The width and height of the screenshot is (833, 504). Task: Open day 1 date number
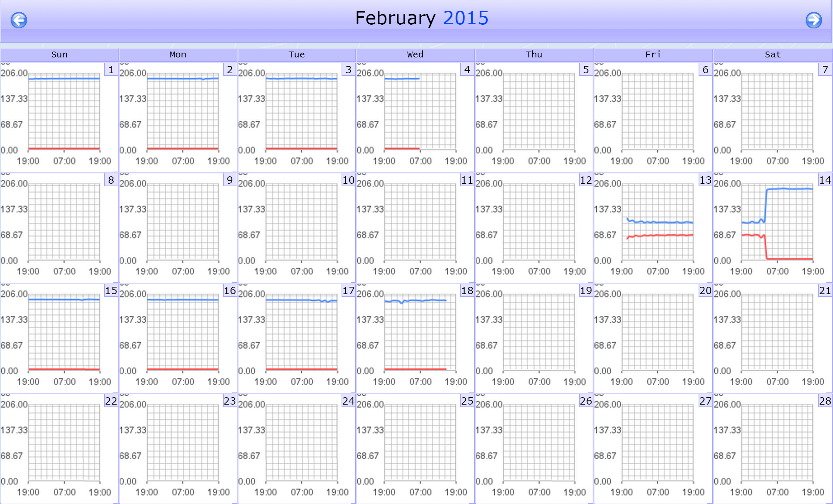(x=111, y=70)
